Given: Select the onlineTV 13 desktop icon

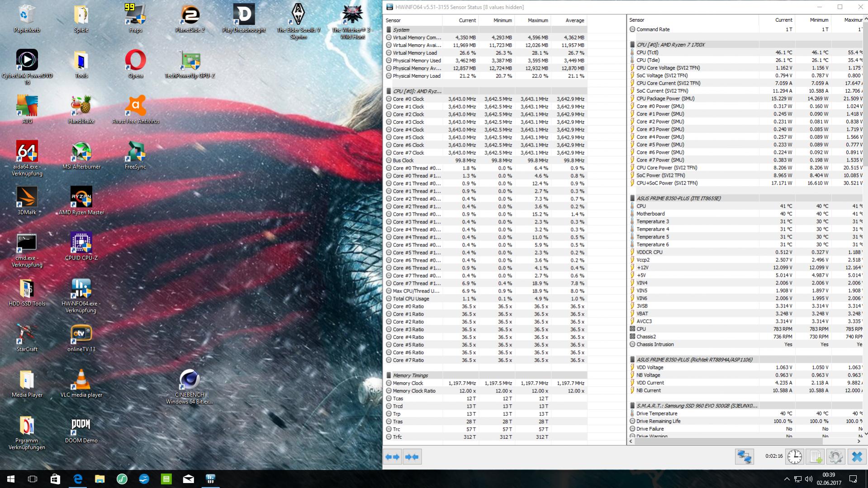Looking at the screenshot, I should (81, 338).
